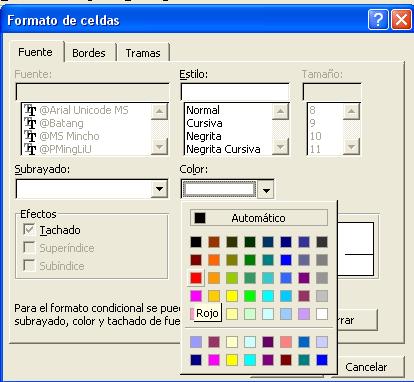
Task: Pick the coral salmon swatch in the lower palette
Action: tap(286, 342)
